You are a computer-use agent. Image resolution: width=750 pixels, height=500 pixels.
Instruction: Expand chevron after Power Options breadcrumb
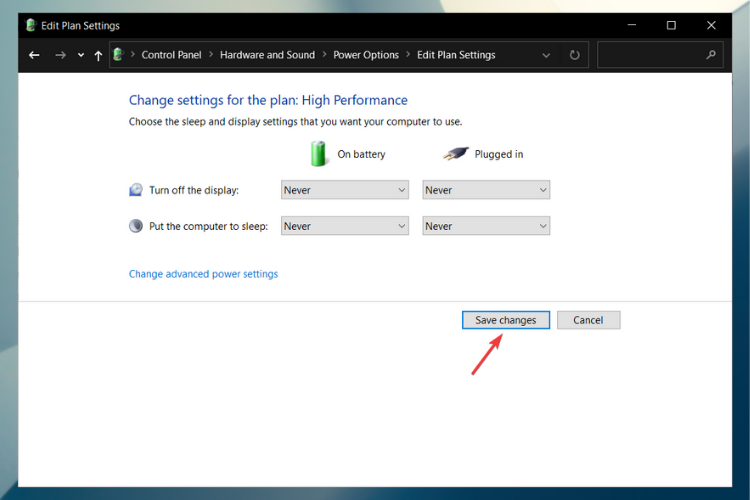[408, 55]
